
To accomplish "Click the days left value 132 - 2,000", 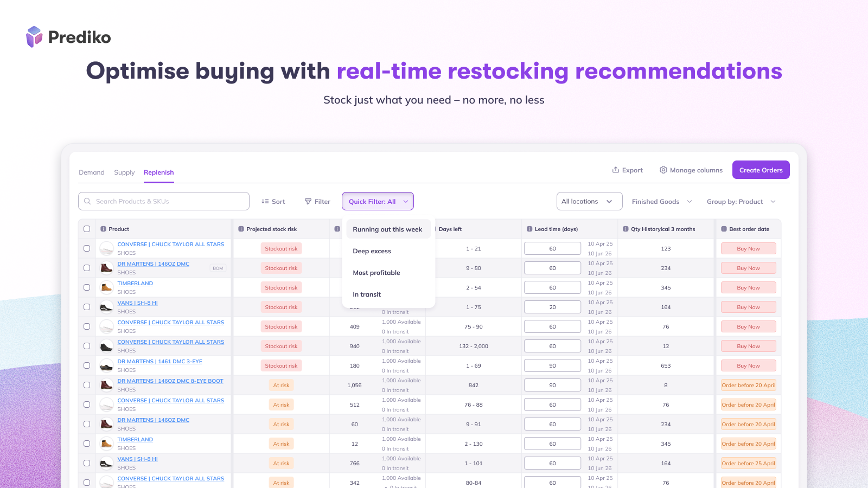I will point(474,346).
